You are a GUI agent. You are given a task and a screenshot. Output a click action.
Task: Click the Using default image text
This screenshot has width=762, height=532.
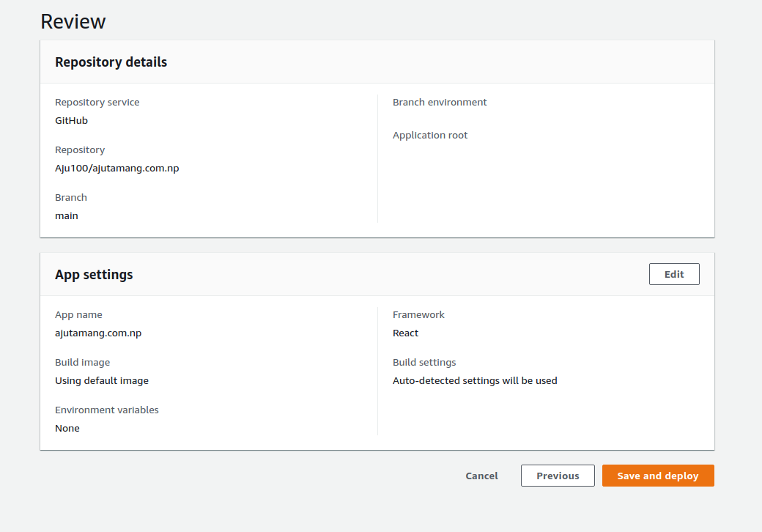point(102,380)
